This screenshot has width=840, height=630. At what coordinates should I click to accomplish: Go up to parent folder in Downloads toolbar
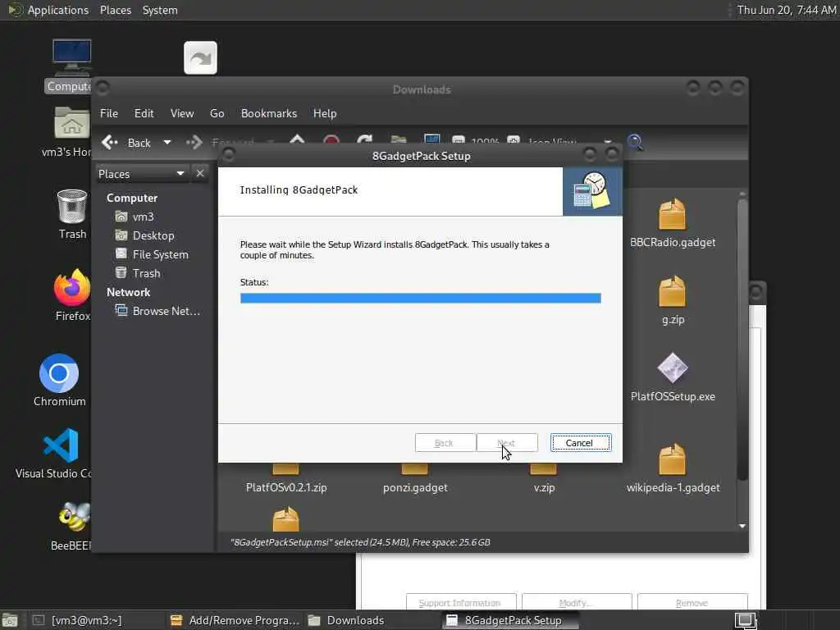click(x=297, y=140)
